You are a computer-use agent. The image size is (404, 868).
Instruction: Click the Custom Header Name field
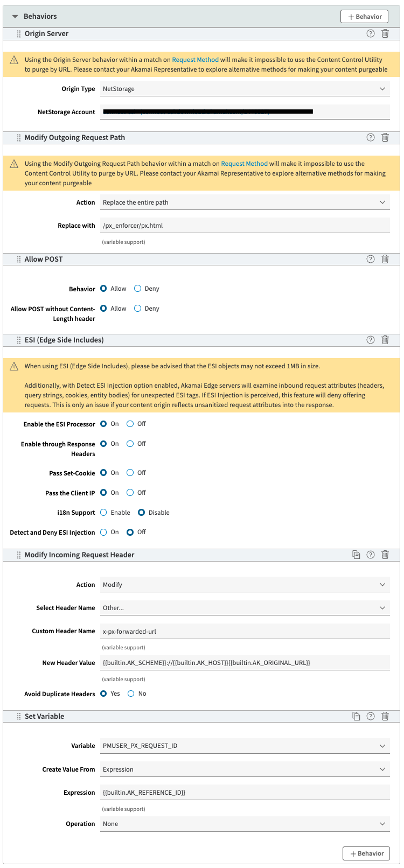pos(245,631)
